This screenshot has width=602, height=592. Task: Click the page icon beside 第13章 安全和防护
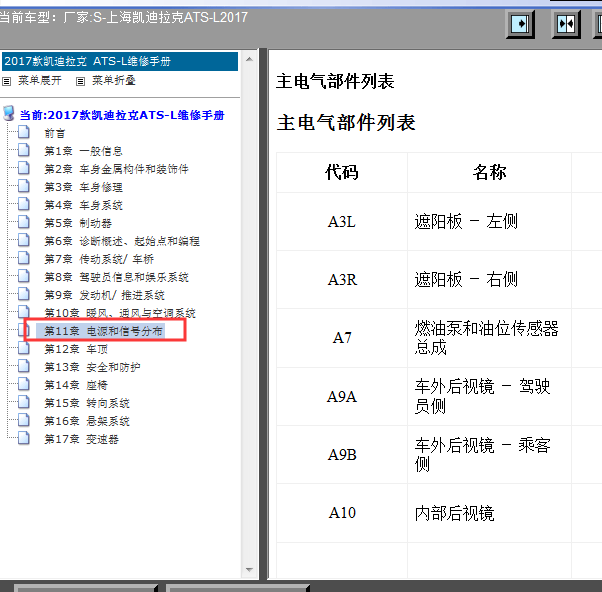[x=24, y=366]
